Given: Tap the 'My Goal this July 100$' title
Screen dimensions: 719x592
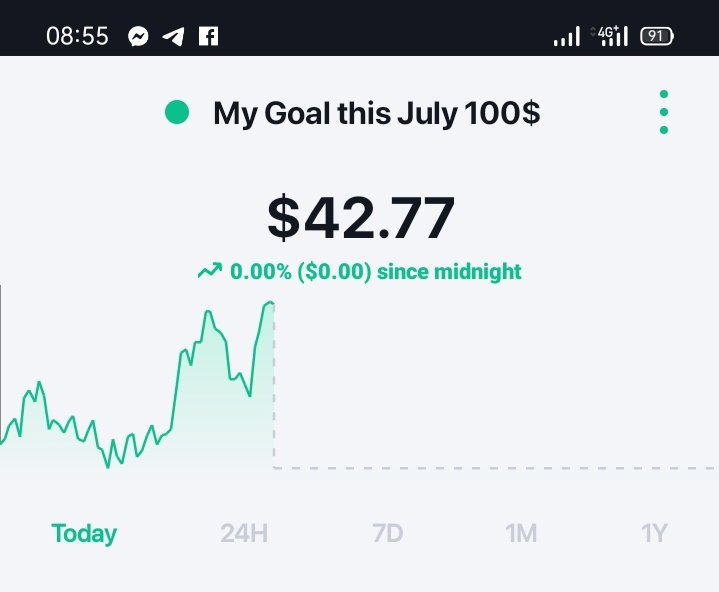Looking at the screenshot, I should 376,113.
